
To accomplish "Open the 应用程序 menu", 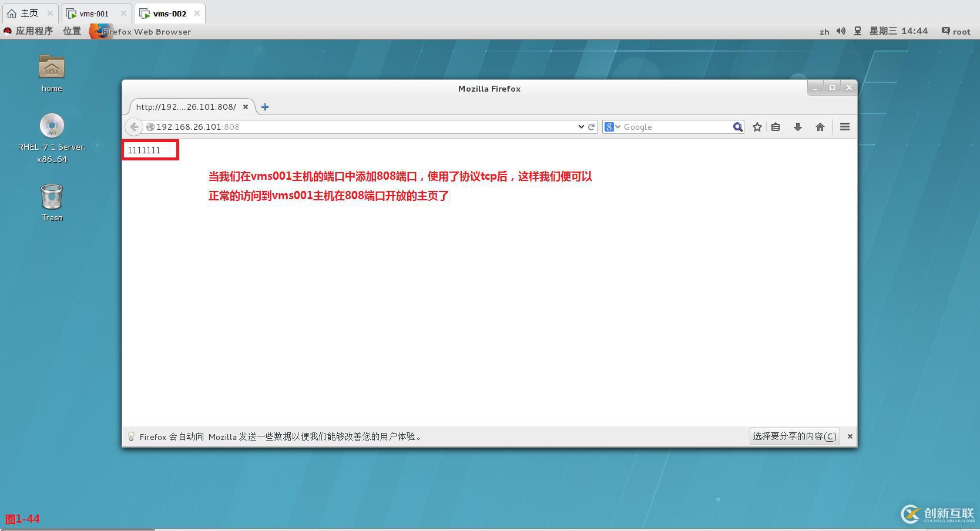I will pyautogui.click(x=35, y=31).
